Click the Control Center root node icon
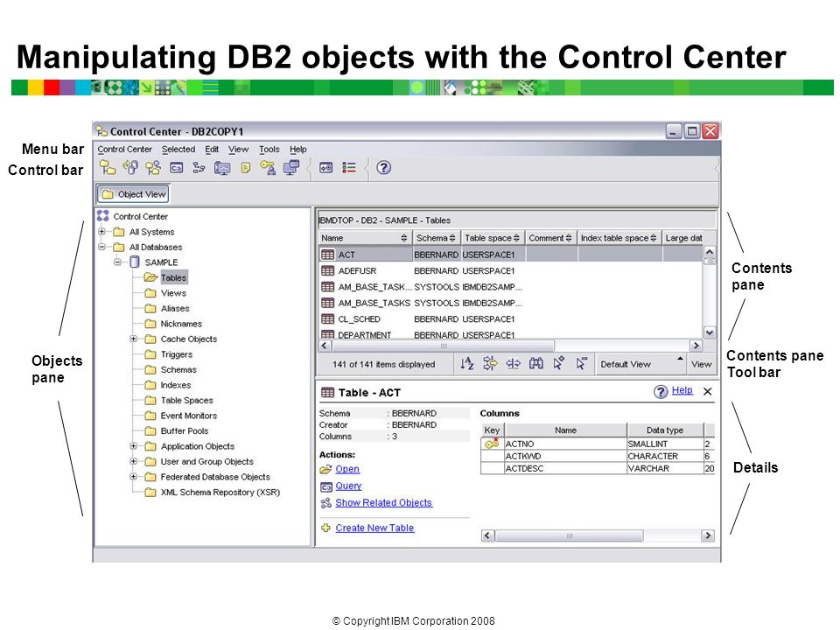The width and height of the screenshot is (840, 630). pyautogui.click(x=103, y=216)
